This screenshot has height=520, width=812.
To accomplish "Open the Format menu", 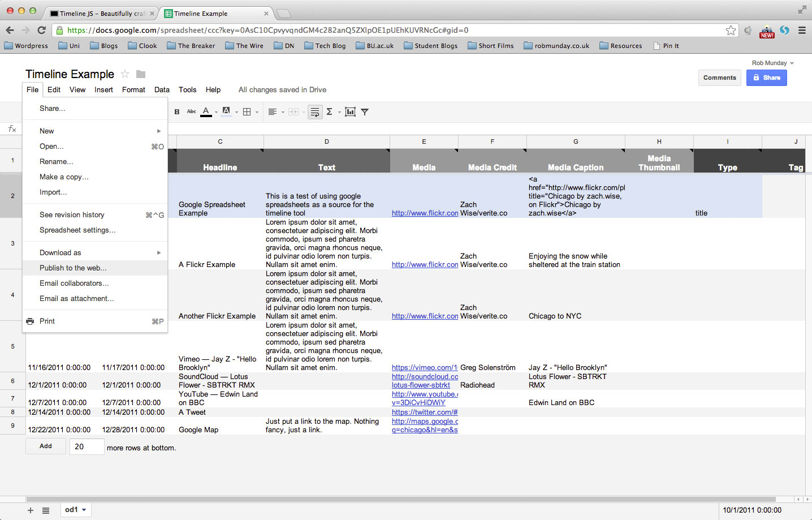I will [x=133, y=89].
